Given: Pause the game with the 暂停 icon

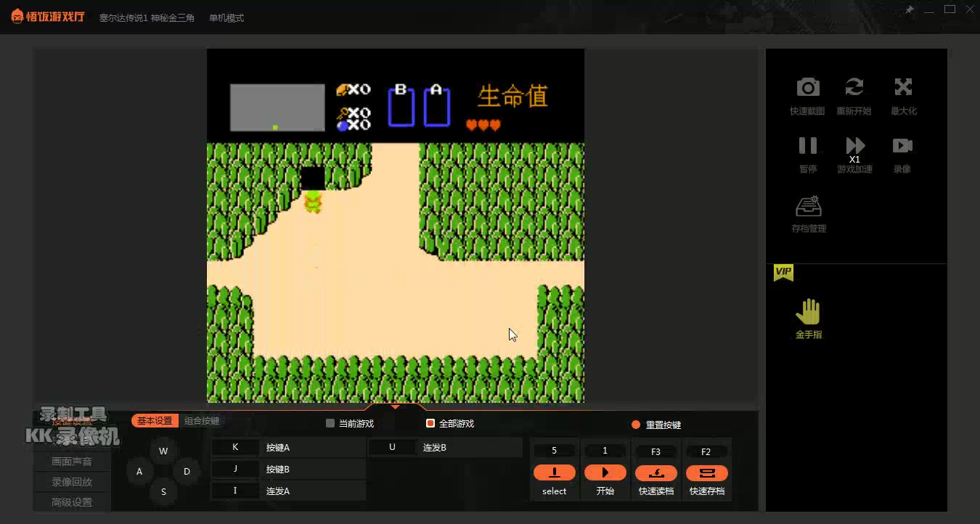Looking at the screenshot, I should pos(808,145).
